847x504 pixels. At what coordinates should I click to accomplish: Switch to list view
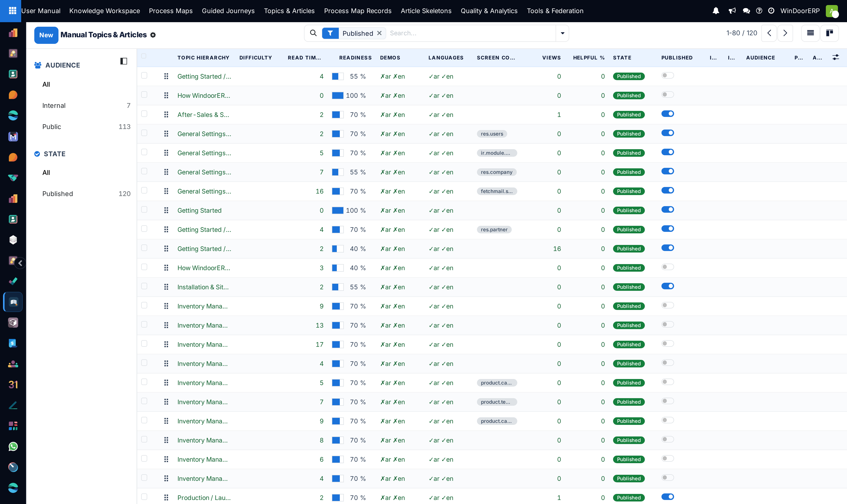(x=810, y=33)
